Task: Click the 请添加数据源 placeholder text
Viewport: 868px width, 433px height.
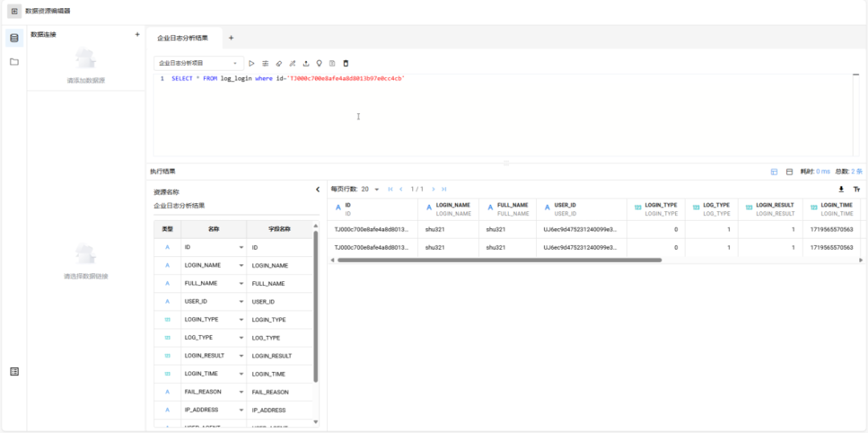Action: pyautogui.click(x=86, y=81)
